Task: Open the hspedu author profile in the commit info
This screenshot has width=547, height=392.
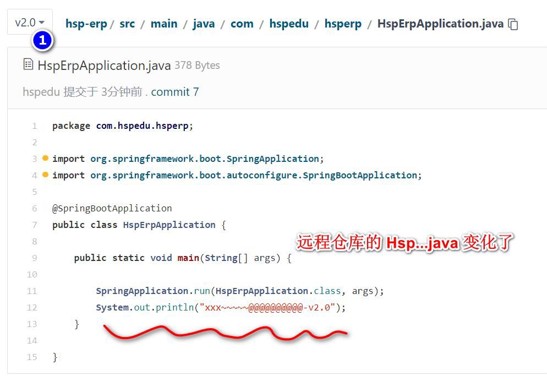Action: [41, 92]
